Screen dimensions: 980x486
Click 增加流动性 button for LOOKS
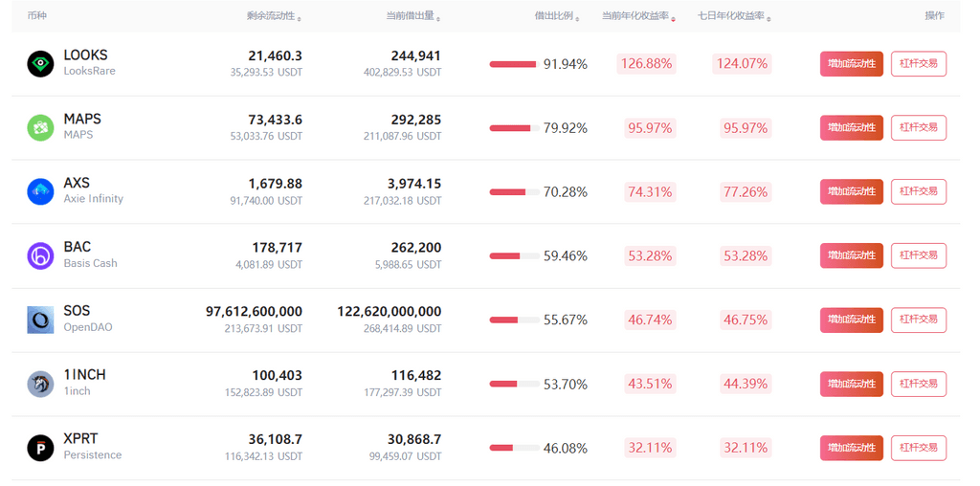coord(851,64)
